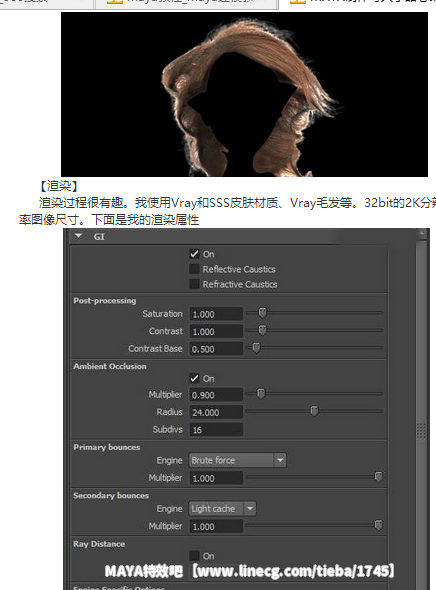
Task: Adjust Secondary bounces Multiplier slider handle
Action: (x=378, y=525)
